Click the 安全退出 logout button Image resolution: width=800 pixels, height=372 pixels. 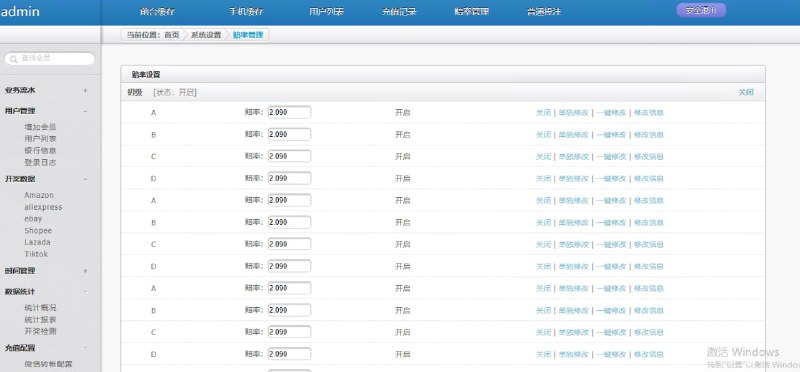click(x=701, y=10)
